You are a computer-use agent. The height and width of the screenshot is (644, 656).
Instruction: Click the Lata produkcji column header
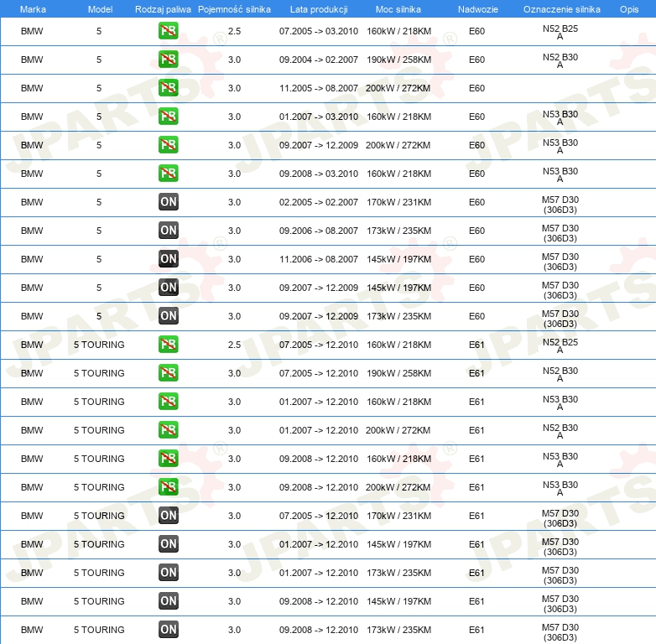click(319, 9)
